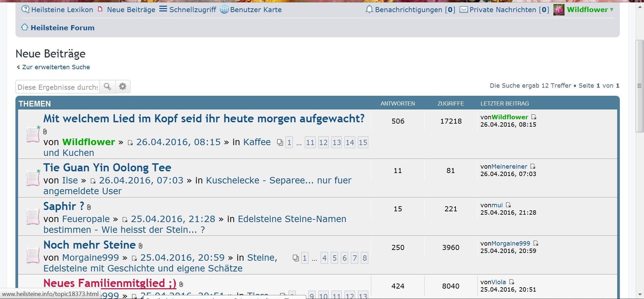
Task: Click the Heilsteine Forum home icon
Action: point(24,27)
